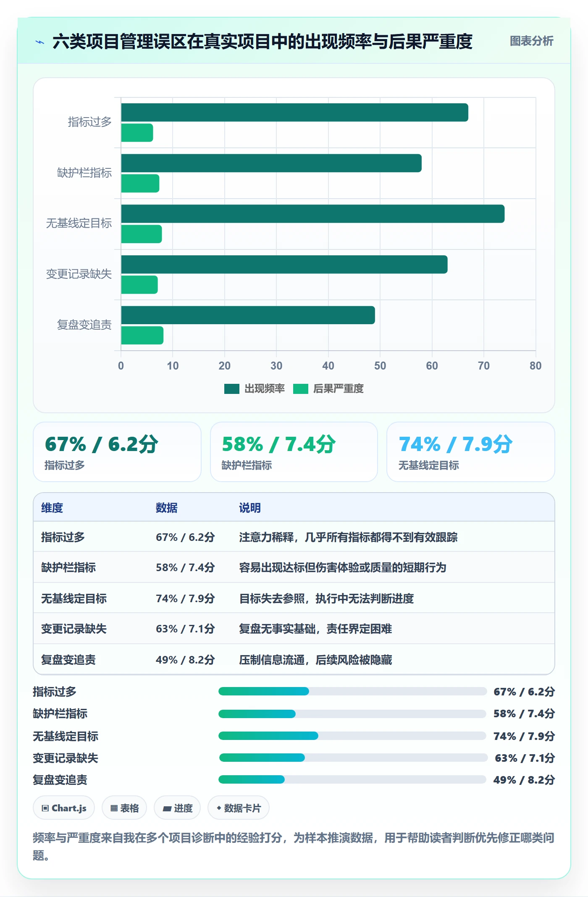Viewport: 588px width, 897px height.
Task: Click the 指标过多 frequency bar in the chart
Action: coord(294,113)
